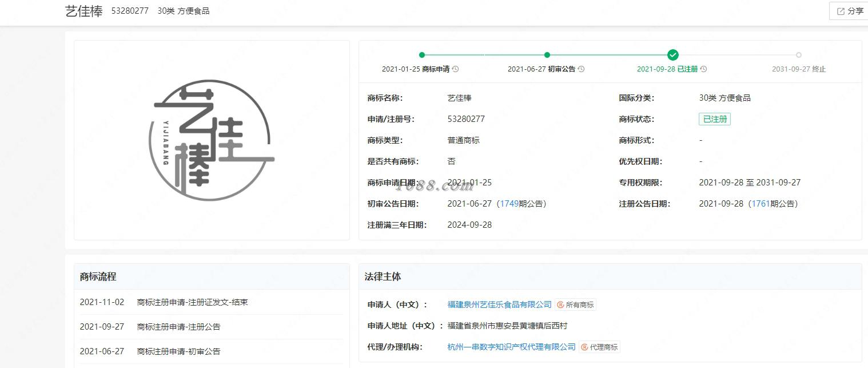This screenshot has height=368, width=868.
Task: Click the 代理/办理机构 field label
Action: pos(395,347)
